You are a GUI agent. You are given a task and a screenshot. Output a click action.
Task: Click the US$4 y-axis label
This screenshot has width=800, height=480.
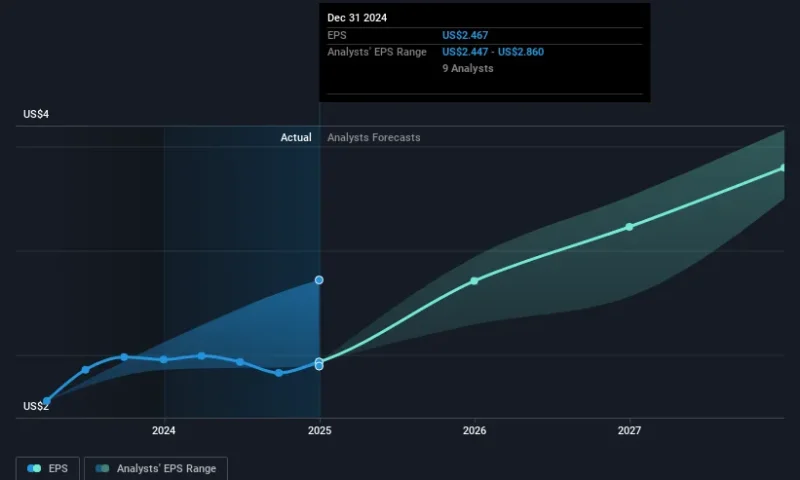tap(36, 115)
